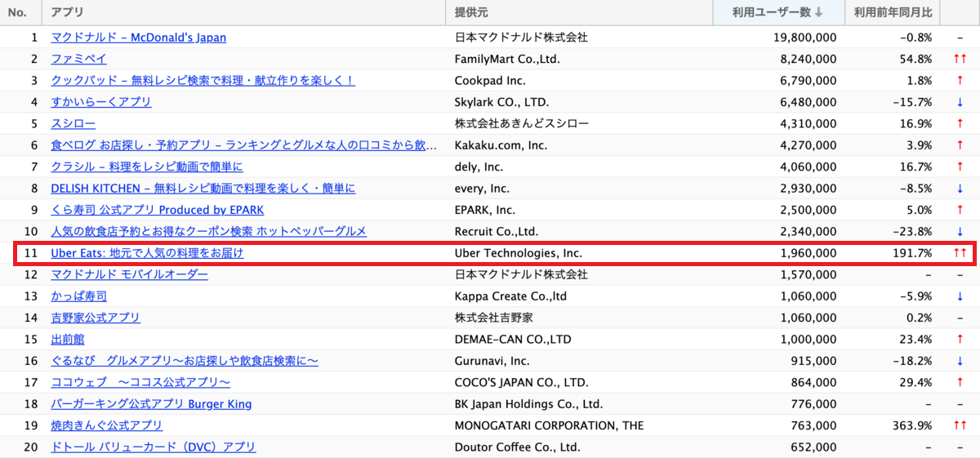
Task: Open the バーガーキング公式アプリ Burger King link
Action: pyautogui.click(x=151, y=404)
